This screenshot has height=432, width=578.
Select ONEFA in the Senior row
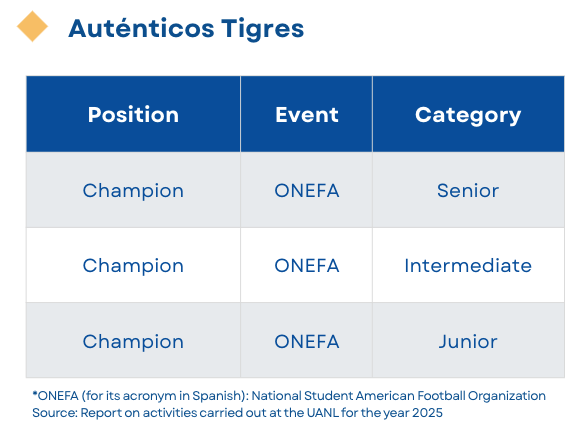click(307, 191)
